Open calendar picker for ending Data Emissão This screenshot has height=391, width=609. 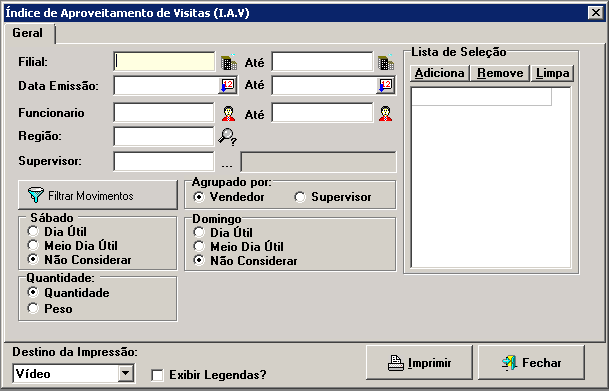[x=385, y=85]
